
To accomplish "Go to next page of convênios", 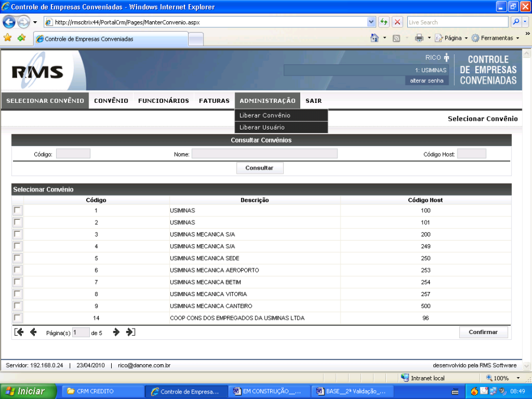I will pyautogui.click(x=116, y=332).
